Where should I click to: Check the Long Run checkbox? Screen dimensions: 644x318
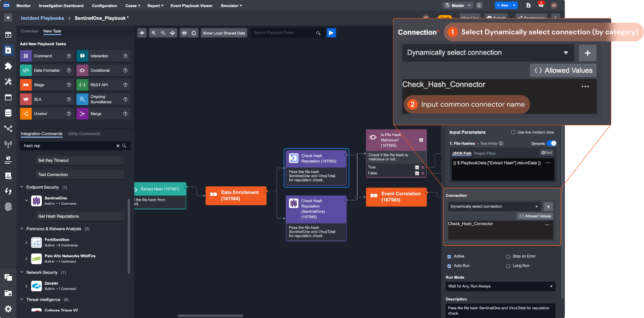pyautogui.click(x=508, y=266)
